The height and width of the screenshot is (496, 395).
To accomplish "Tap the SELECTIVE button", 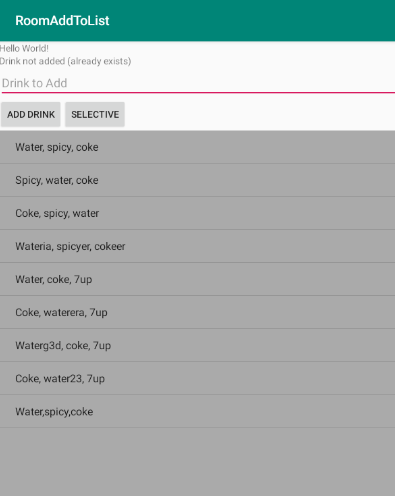I will coord(95,114).
